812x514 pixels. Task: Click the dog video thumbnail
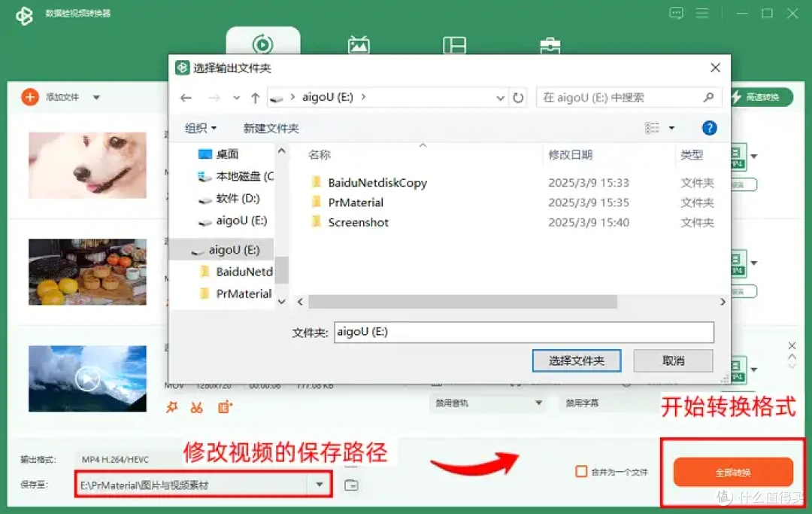87,166
